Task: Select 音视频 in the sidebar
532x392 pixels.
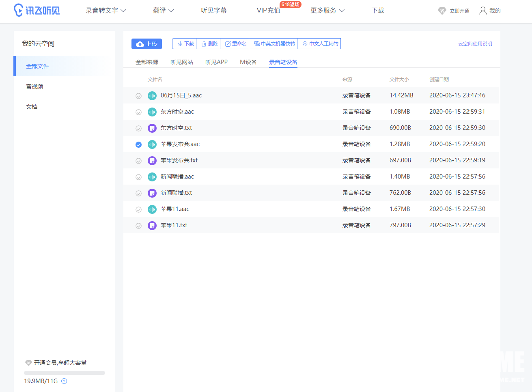Action: tap(34, 86)
